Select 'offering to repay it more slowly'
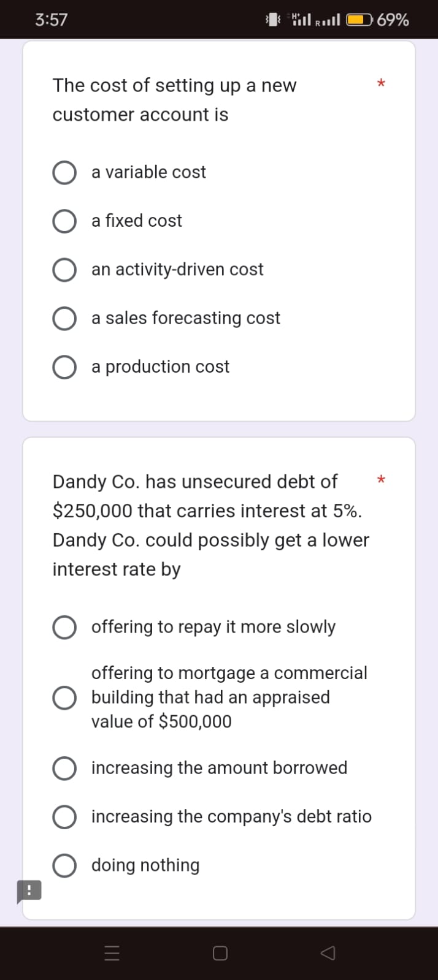The height and width of the screenshot is (980, 438). click(x=64, y=627)
